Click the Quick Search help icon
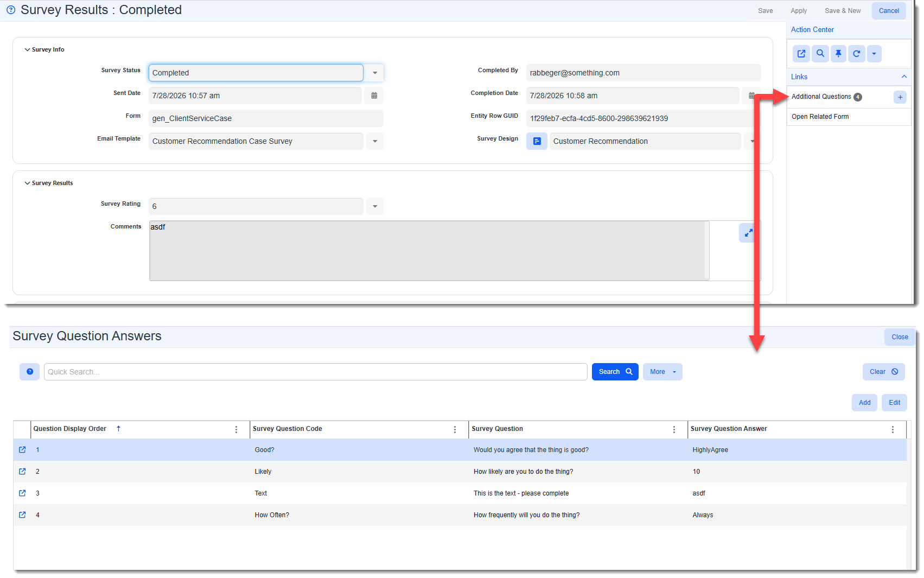Viewport: 924px width, 578px height. (30, 372)
